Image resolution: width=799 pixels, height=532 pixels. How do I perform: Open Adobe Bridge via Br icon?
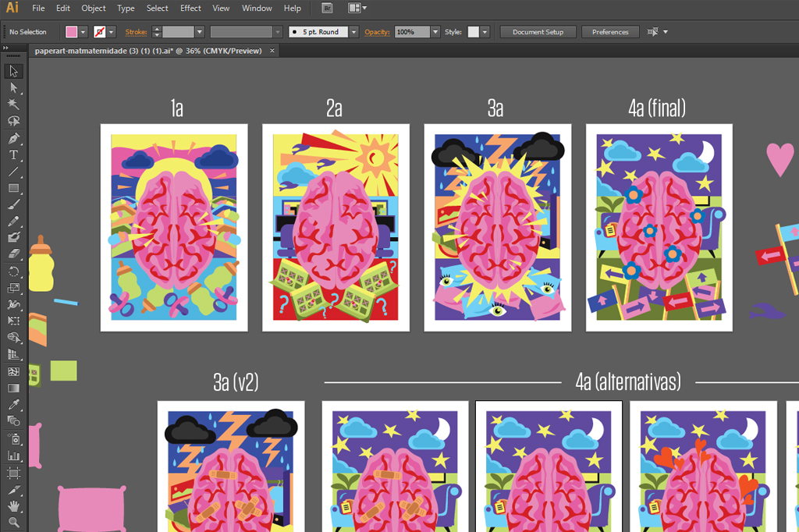click(328, 8)
